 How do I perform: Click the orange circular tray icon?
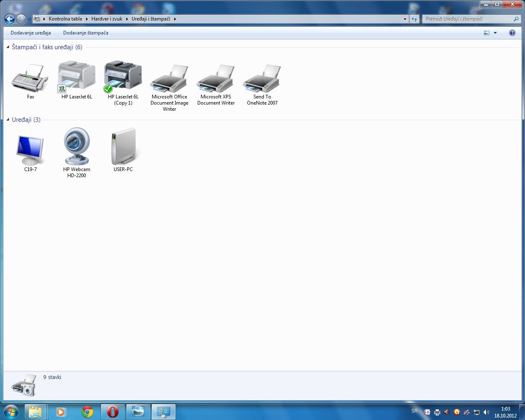point(457,412)
